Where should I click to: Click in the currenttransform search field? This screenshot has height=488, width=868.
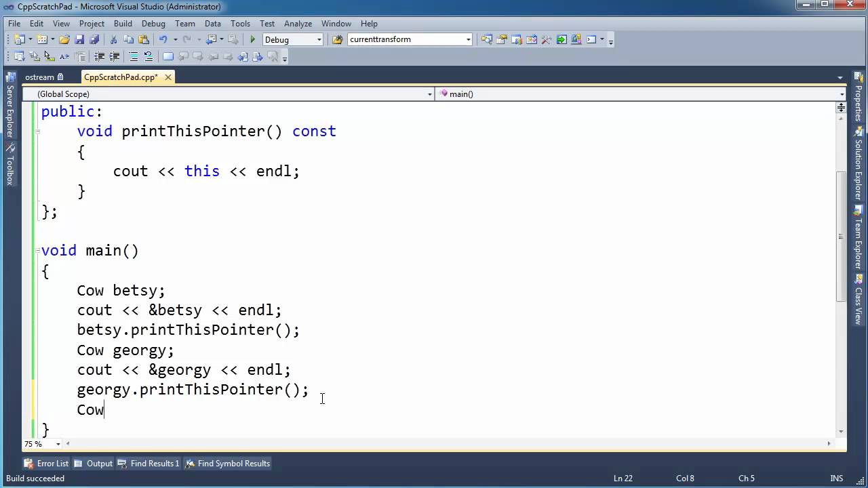pyautogui.click(x=406, y=39)
